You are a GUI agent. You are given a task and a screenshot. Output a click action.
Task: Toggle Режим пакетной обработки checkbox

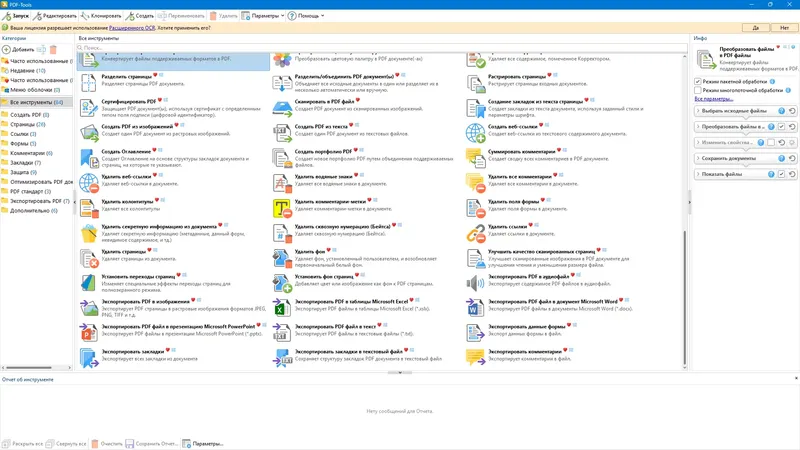(697, 81)
